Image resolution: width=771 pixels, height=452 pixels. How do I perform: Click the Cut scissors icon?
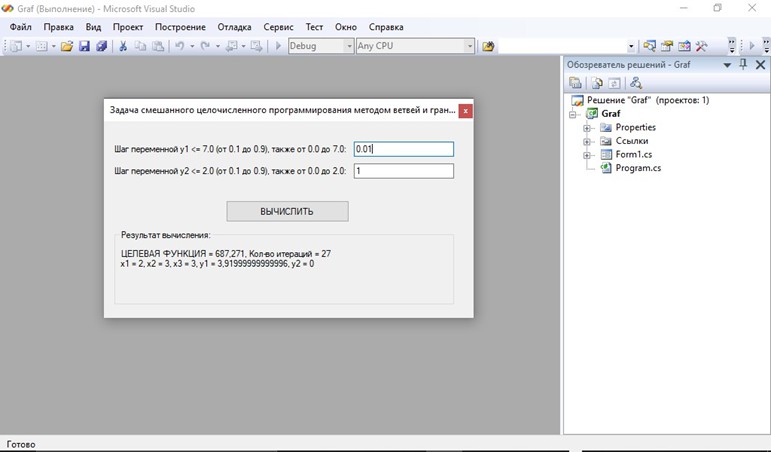123,46
